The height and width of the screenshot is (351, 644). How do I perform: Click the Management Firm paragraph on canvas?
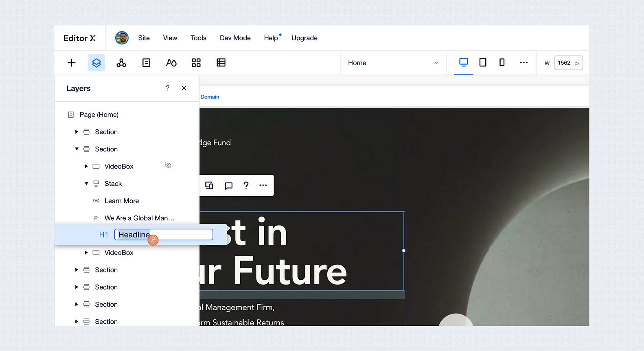pyautogui.click(x=237, y=307)
